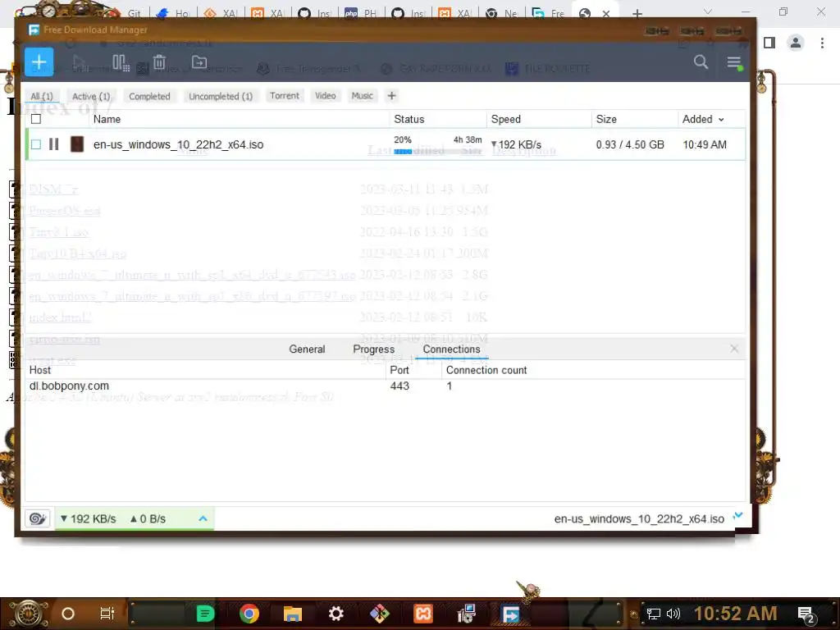Switch to Git browser tab
Viewport: 840px width, 630px height.
(x=129, y=13)
